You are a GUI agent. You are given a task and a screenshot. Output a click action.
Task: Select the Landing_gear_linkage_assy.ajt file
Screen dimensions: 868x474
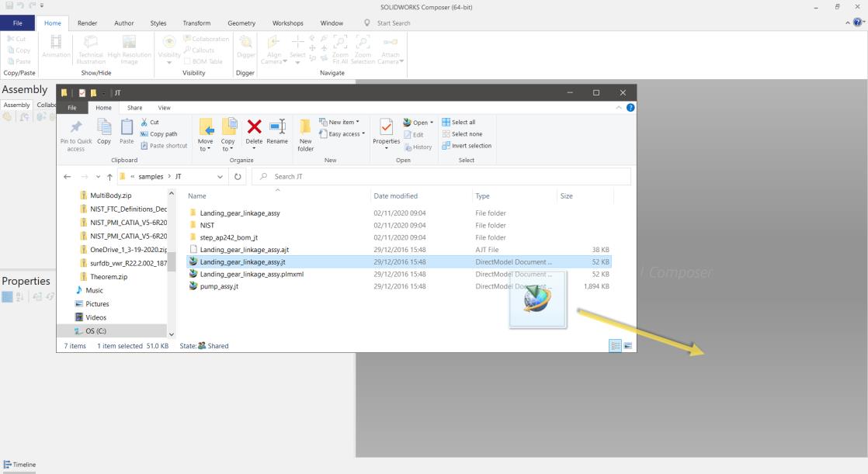(x=244, y=250)
